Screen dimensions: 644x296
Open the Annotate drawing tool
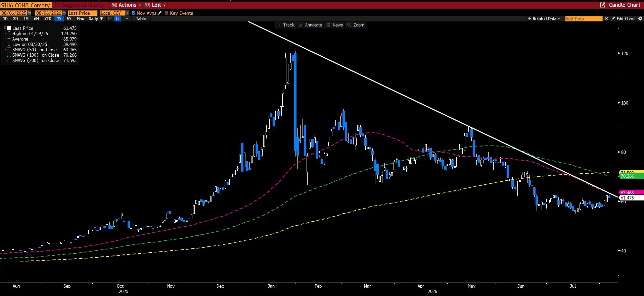[311, 25]
